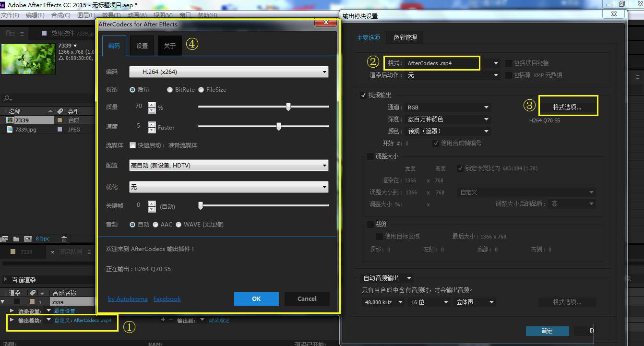Click the label color swatch of 7339 composition row
The width and height of the screenshot is (644, 346).
tap(60, 120)
